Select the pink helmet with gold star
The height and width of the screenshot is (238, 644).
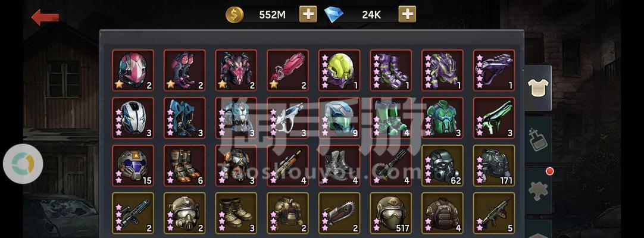click(x=133, y=70)
